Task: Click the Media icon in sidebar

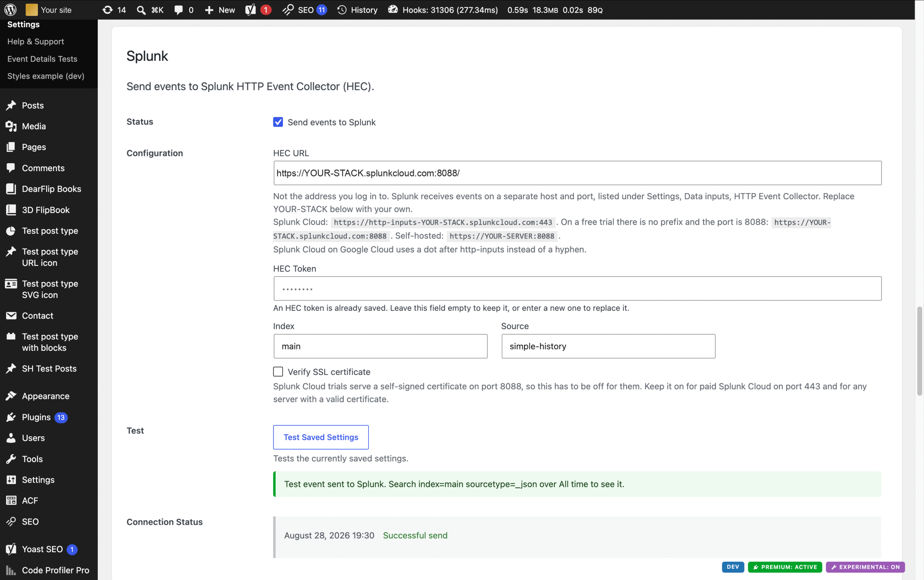Action: 11,126
